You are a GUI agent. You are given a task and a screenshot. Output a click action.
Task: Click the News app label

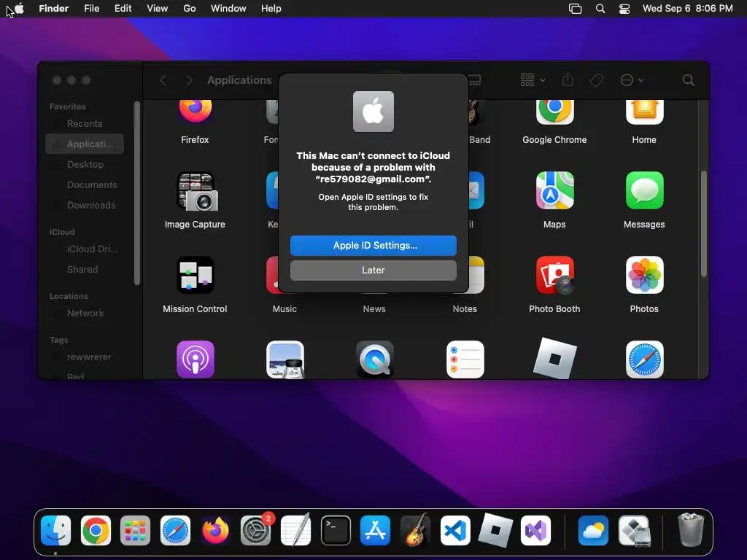(x=374, y=309)
